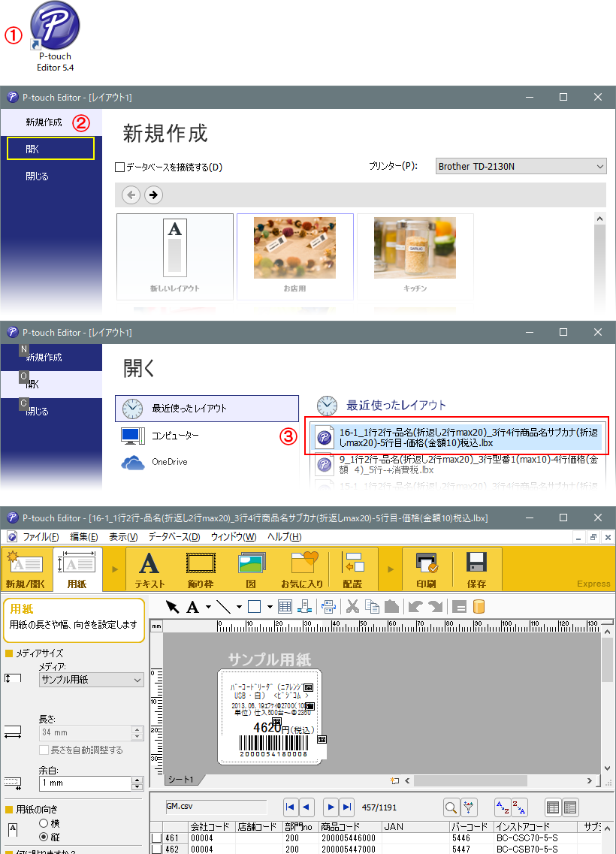Click the redo arrow icon
This screenshot has height=854, width=616.
435,606
